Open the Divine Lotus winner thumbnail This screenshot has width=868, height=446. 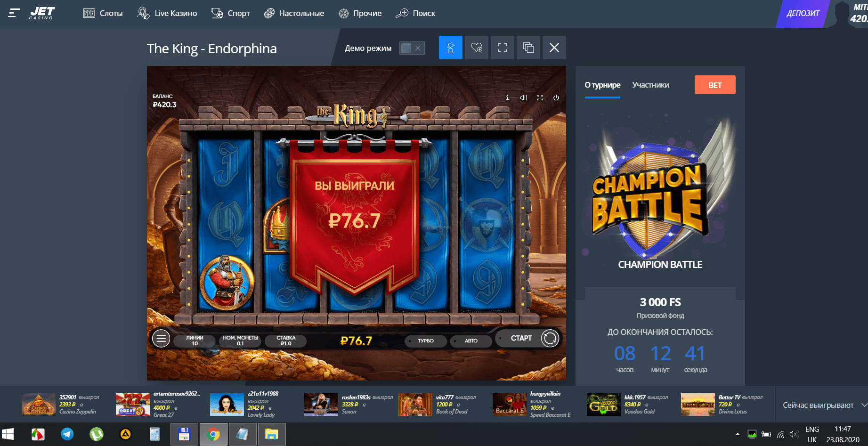point(698,405)
